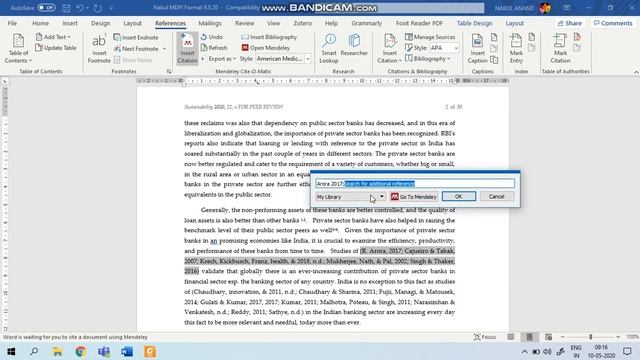Select Print Layout view toggle
Image resolution: width=640 pixels, height=360 pixels.
529,337
